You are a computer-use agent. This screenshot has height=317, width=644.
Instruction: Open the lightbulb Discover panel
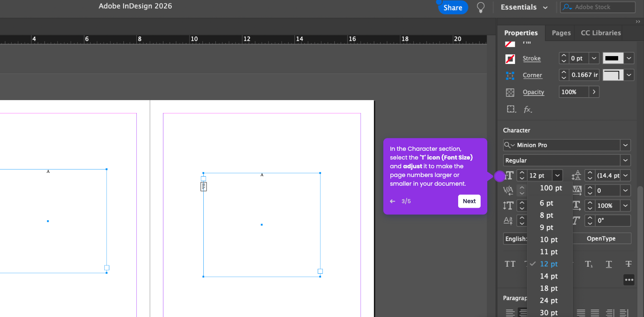[x=481, y=7]
